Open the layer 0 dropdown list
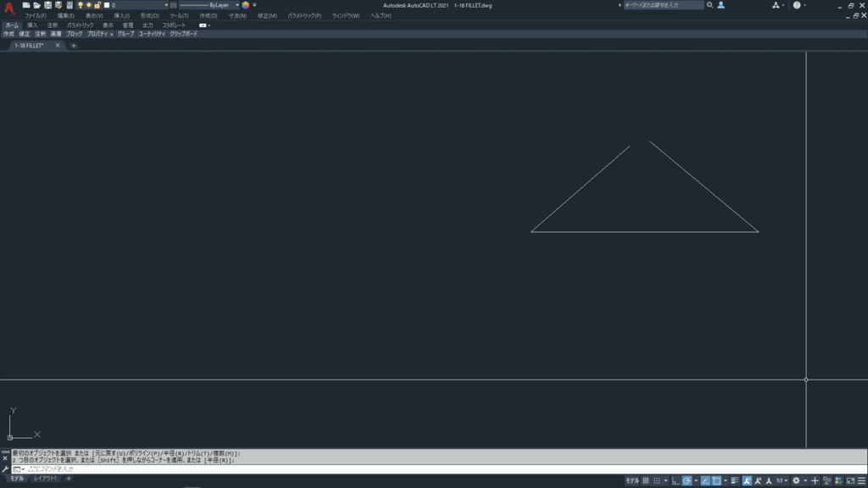 (166, 5)
